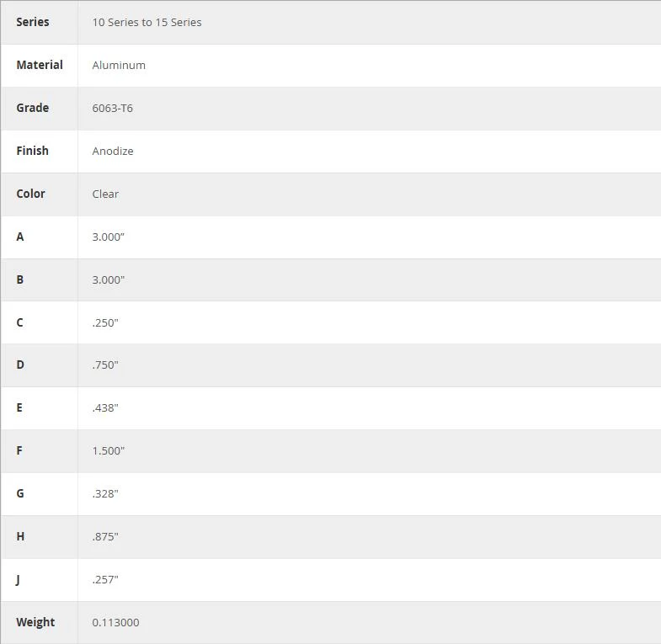Click the B row label
The width and height of the screenshot is (661, 644).
[20, 279]
